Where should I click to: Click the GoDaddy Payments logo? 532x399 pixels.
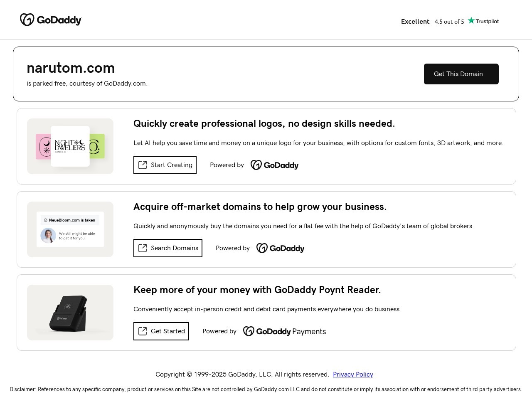[284, 331]
